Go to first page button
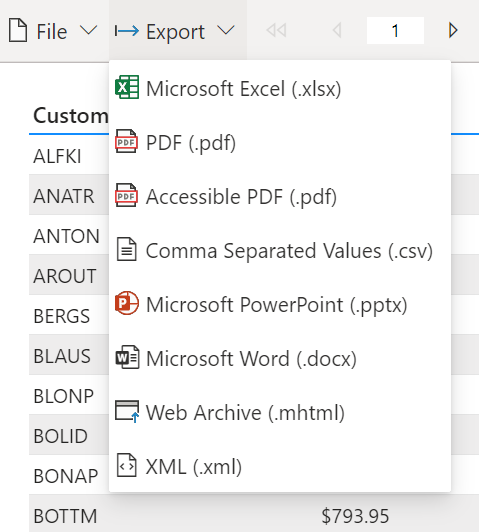 click(276, 31)
